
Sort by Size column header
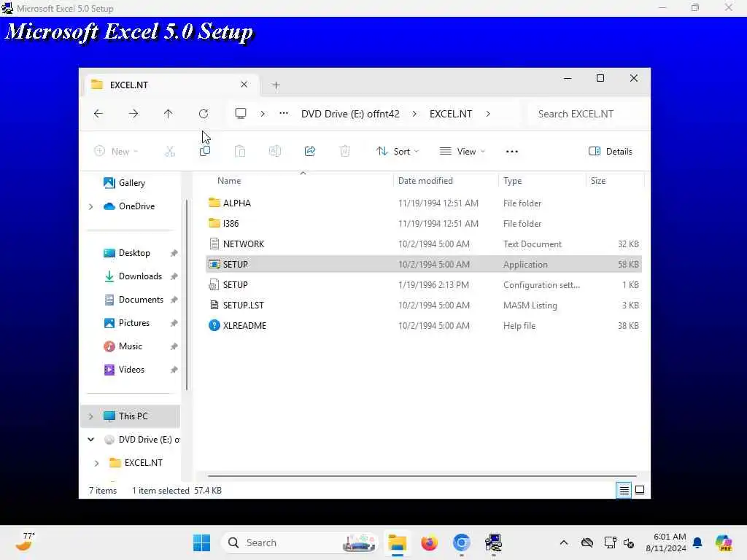(598, 181)
